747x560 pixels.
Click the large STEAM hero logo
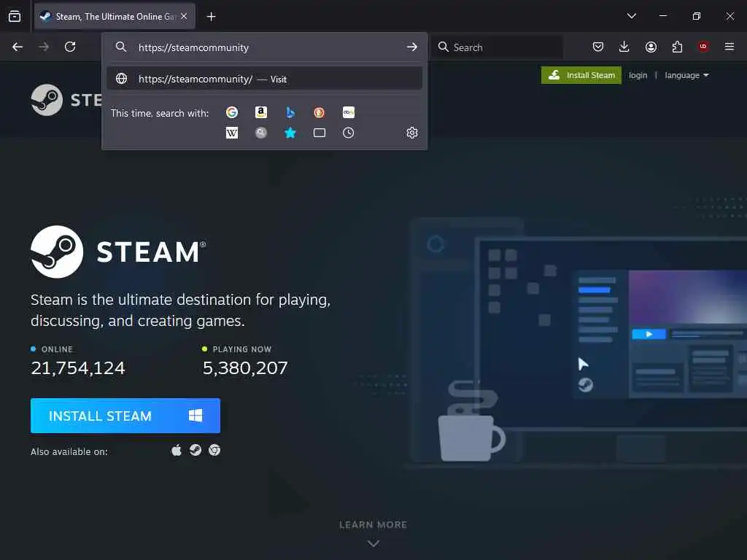point(118,252)
